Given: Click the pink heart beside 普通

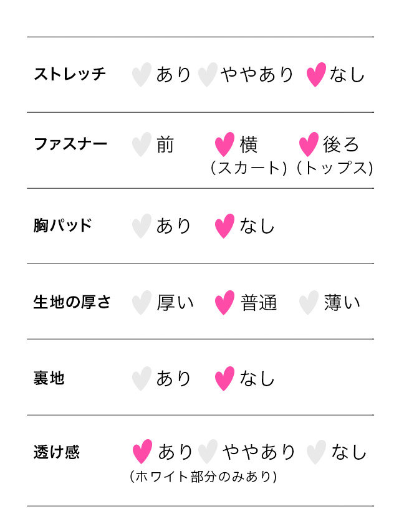Looking at the screenshot, I should (x=224, y=303).
